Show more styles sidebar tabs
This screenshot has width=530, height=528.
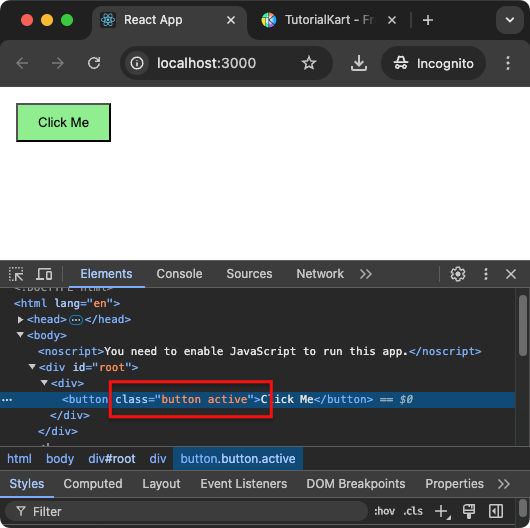pyautogui.click(x=504, y=484)
